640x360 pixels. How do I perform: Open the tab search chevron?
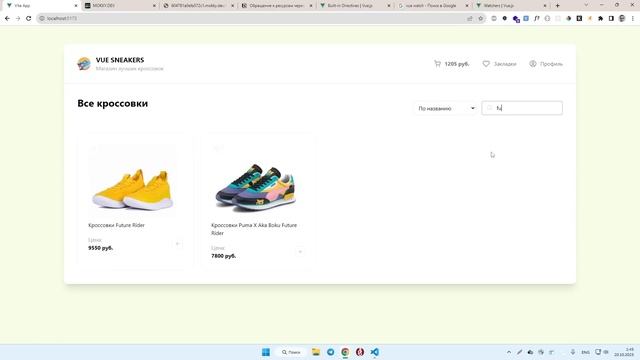pyautogui.click(x=586, y=5)
